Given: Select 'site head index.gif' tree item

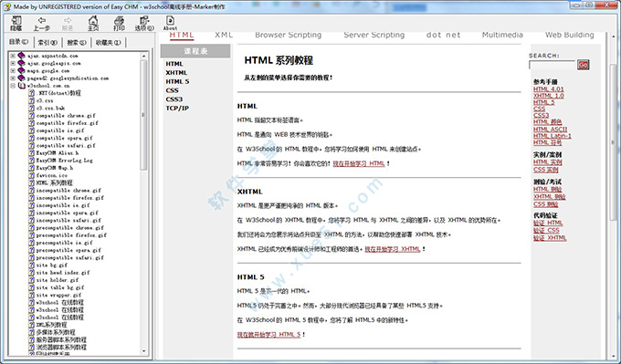Looking at the screenshot, I should 63,273.
